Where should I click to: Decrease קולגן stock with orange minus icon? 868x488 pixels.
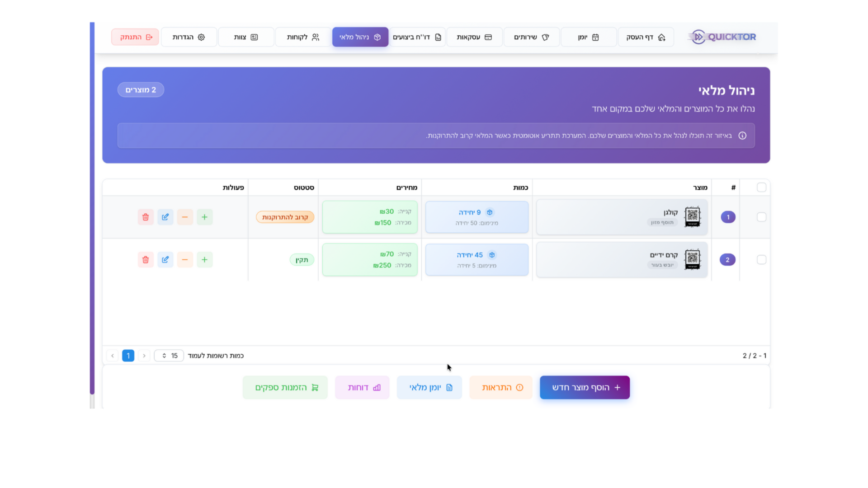tap(185, 217)
